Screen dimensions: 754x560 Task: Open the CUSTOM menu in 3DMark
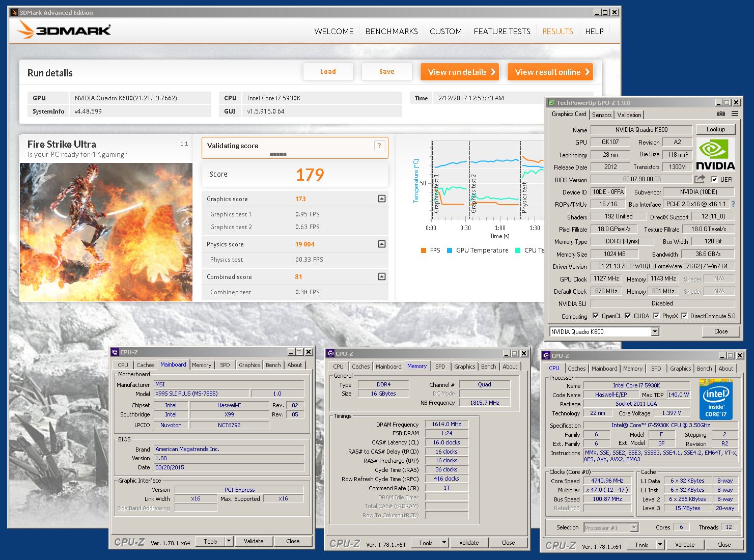(445, 31)
